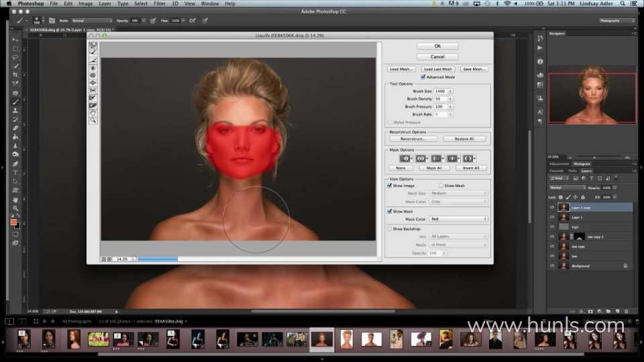Pick the Liquify Zoom tool
Viewport: 644px width, 362px height.
coord(93,120)
